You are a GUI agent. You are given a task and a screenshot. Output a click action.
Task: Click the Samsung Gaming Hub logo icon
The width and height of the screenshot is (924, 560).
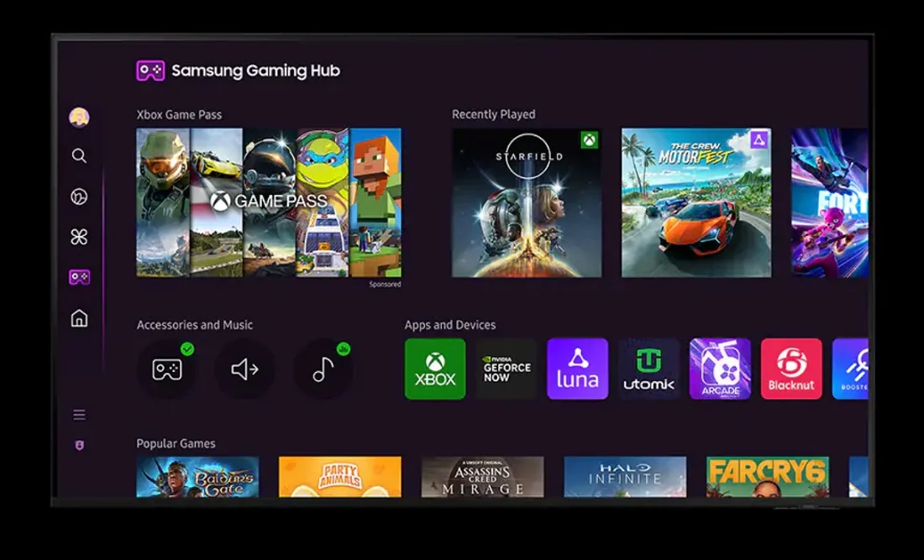coord(150,71)
